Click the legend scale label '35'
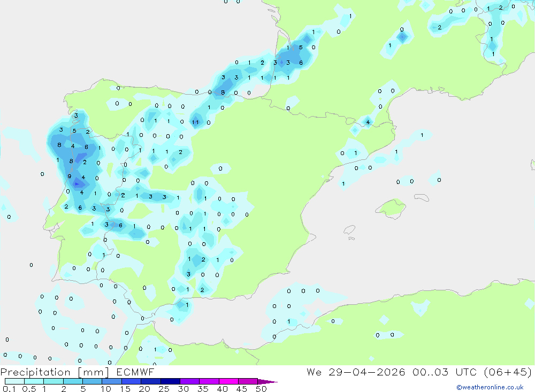 (x=203, y=389)
